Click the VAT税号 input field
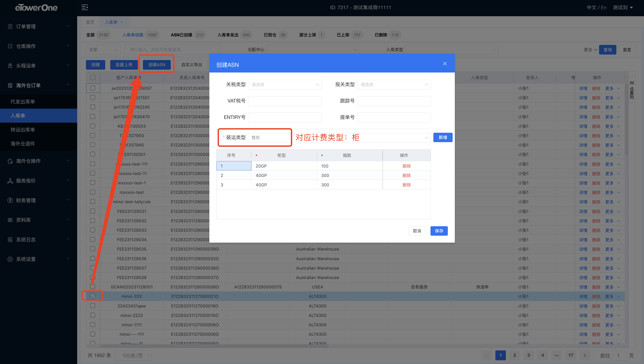The height and width of the screenshot is (364, 644). coord(285,101)
